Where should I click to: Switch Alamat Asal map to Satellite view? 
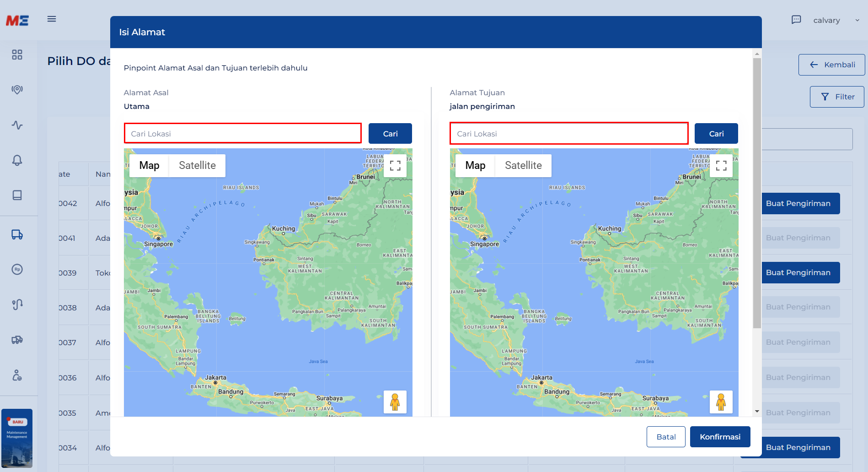197,166
